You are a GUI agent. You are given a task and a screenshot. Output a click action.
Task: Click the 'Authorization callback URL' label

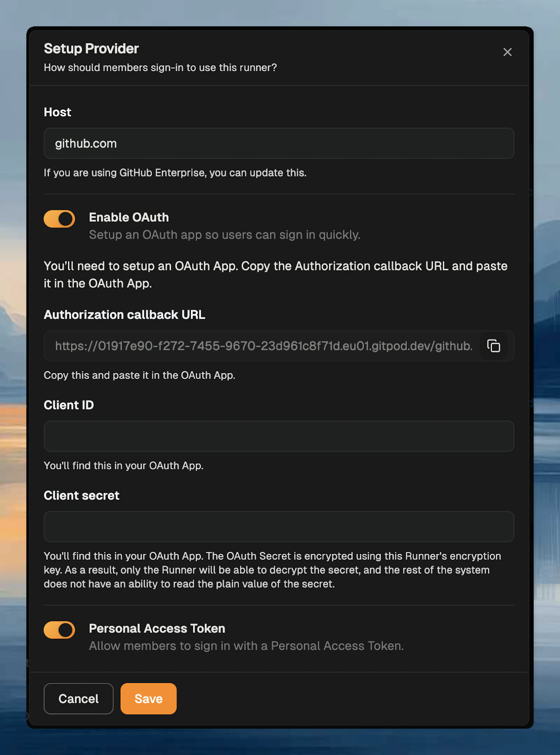pos(125,315)
